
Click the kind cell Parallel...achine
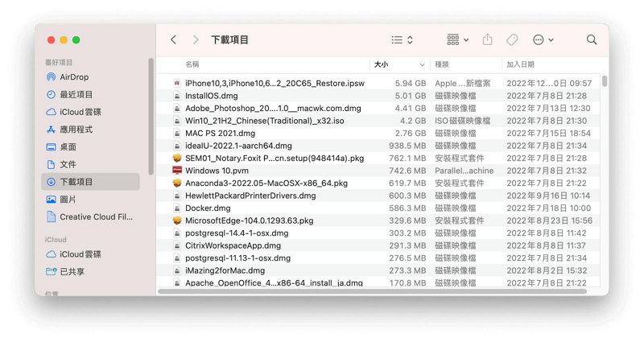click(x=464, y=171)
